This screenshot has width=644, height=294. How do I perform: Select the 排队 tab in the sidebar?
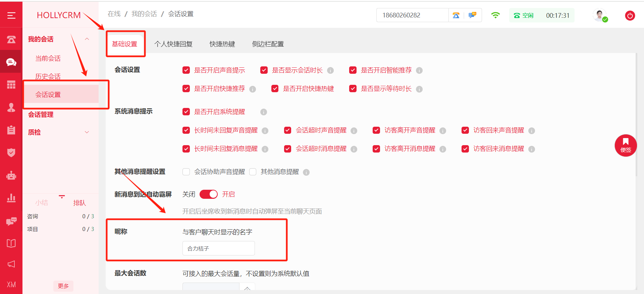coord(79,203)
